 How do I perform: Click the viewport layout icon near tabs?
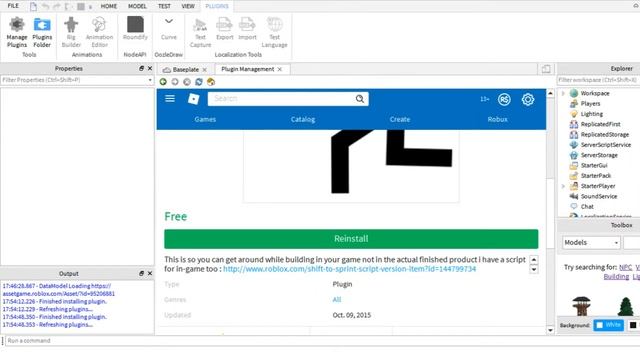(546, 69)
